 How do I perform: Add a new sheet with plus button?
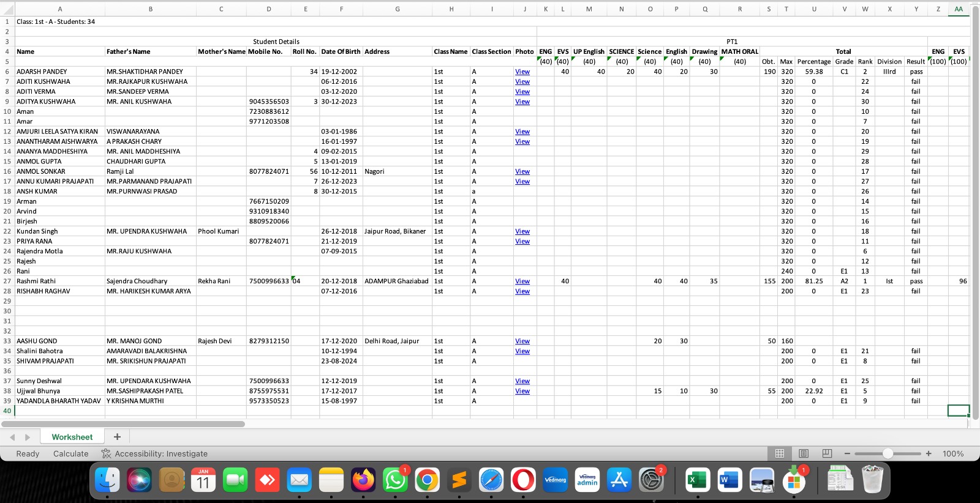[117, 436]
